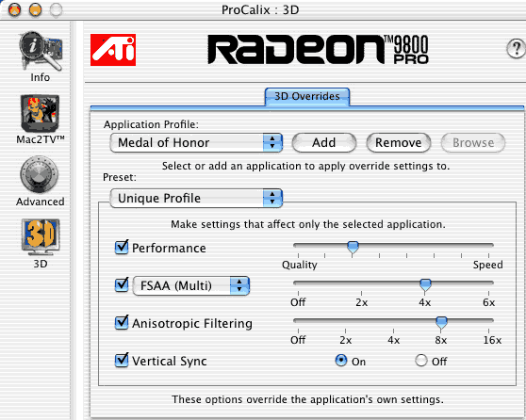
Task: Expand the Unique Profile preset dropdown
Action: (x=196, y=198)
